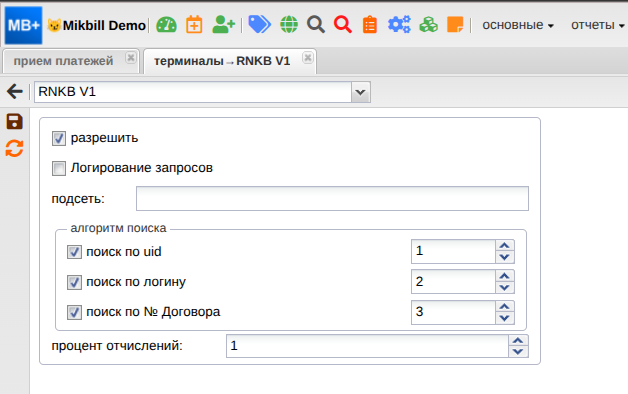Decrease процент отчислений value
This screenshot has width=628, height=394.
pos(518,352)
